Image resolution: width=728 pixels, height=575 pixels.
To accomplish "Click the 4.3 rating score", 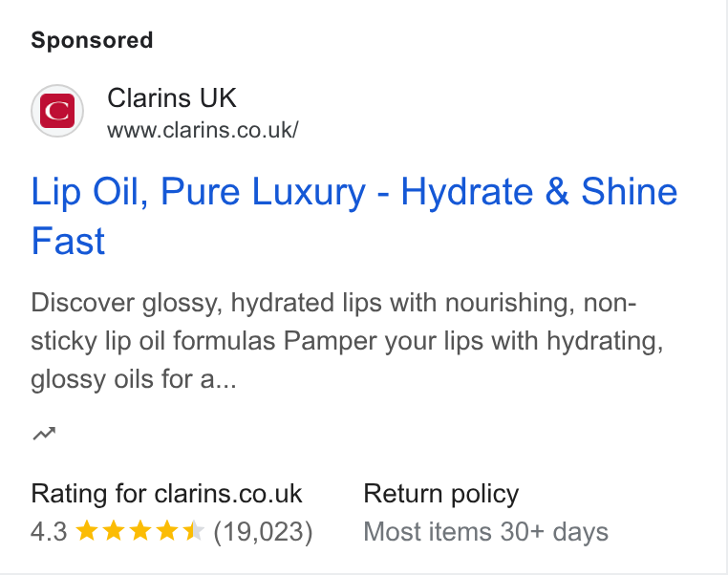I will click(x=49, y=531).
